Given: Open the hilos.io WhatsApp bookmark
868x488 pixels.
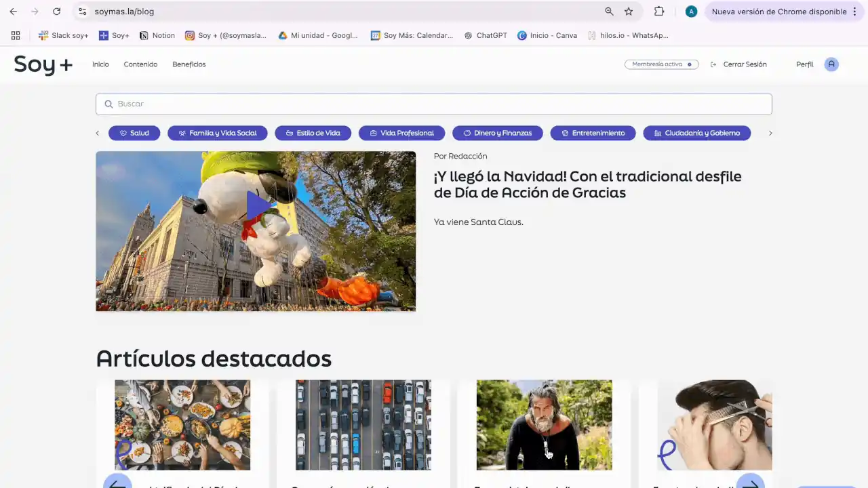Looking at the screenshot, I should coord(628,35).
